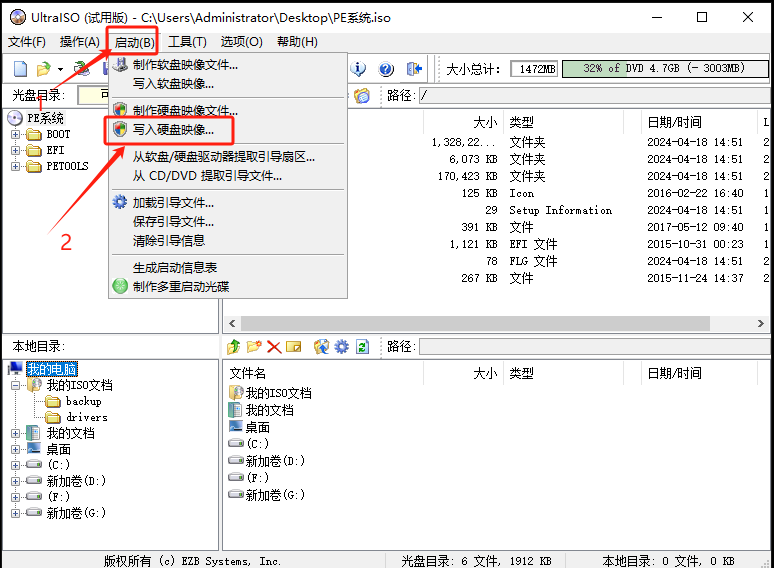Click the 桌面 icon in local file list
The image size is (774, 568).
click(235, 426)
